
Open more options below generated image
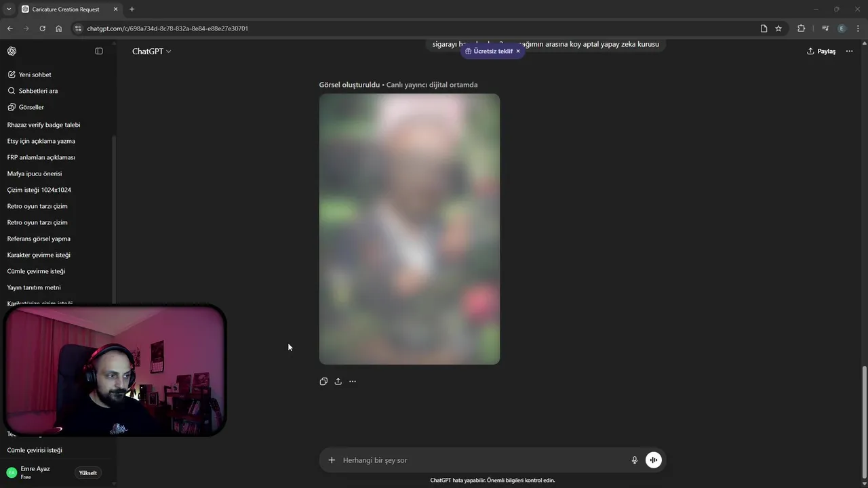pos(353,382)
